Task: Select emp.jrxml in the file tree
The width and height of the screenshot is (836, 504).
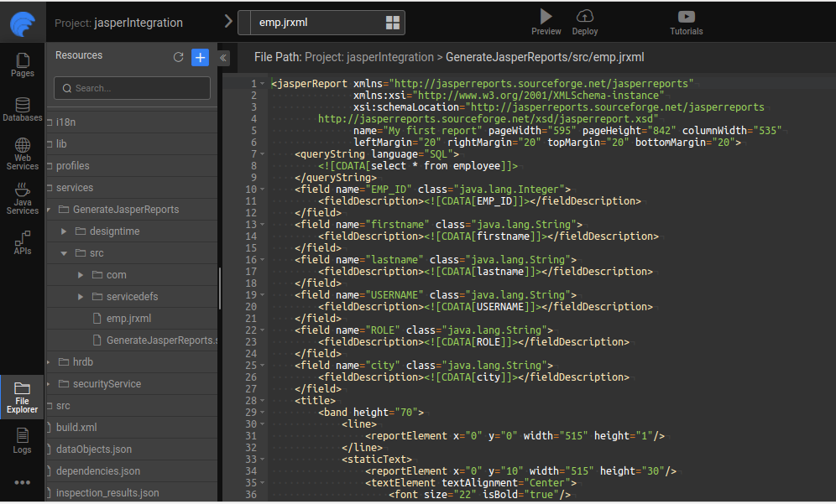Action: click(128, 319)
